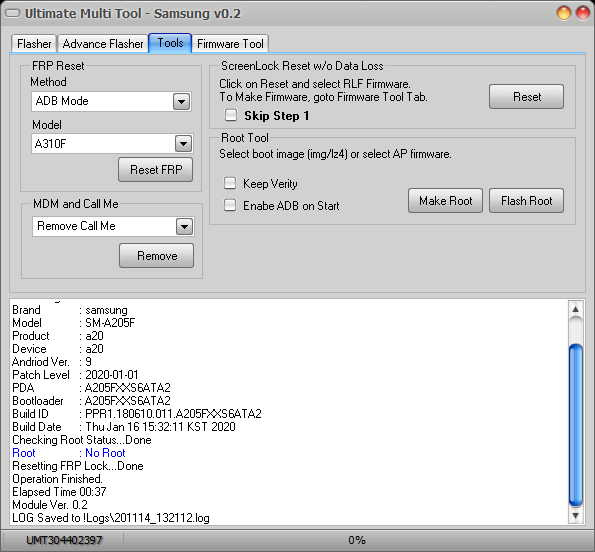The width and height of the screenshot is (595, 552).
Task: Click the 'Resetting FRP Lock...Done' log line
Action: [78, 466]
